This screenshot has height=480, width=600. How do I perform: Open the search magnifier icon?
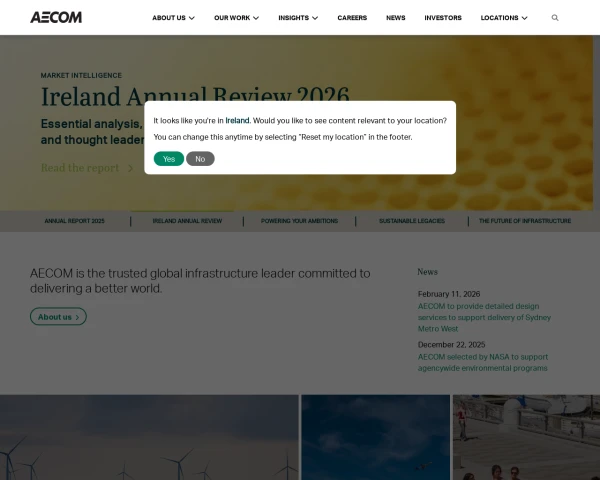click(555, 18)
